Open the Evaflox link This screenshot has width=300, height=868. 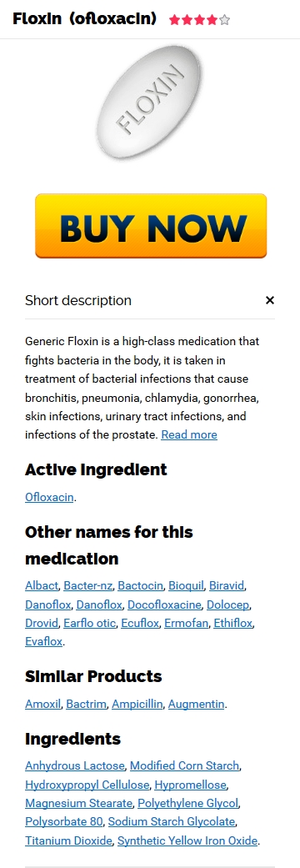click(44, 641)
